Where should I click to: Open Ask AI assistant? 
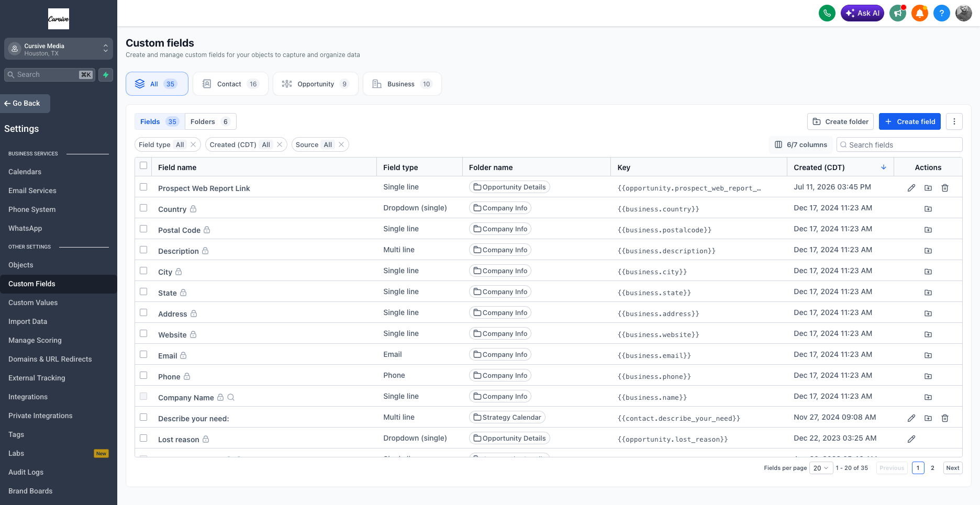click(862, 13)
